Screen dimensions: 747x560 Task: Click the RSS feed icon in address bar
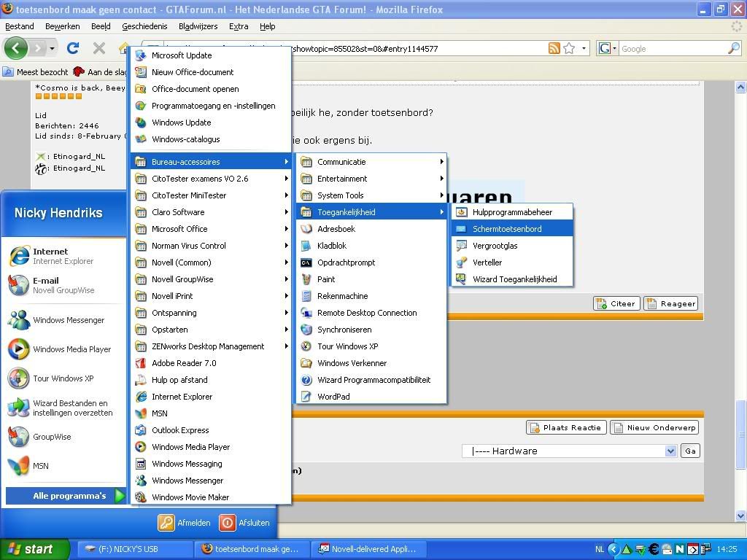pos(554,48)
